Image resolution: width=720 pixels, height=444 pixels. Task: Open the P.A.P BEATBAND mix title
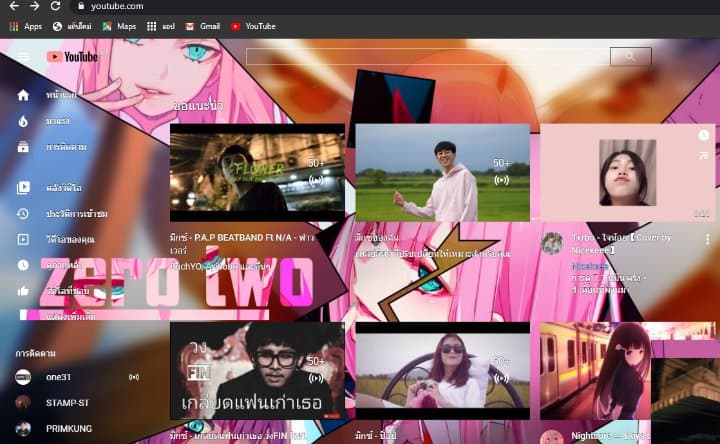pos(242,244)
